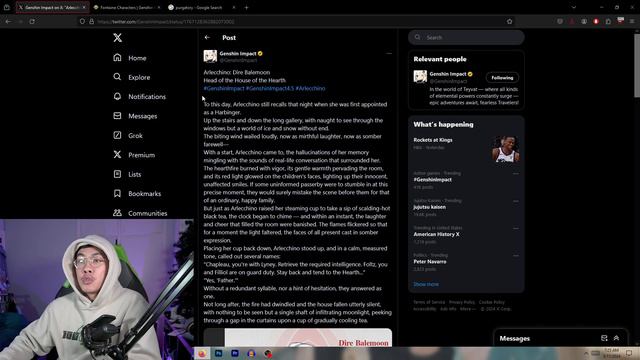Open the American History X trend
The image size is (640, 360).
click(x=436, y=234)
